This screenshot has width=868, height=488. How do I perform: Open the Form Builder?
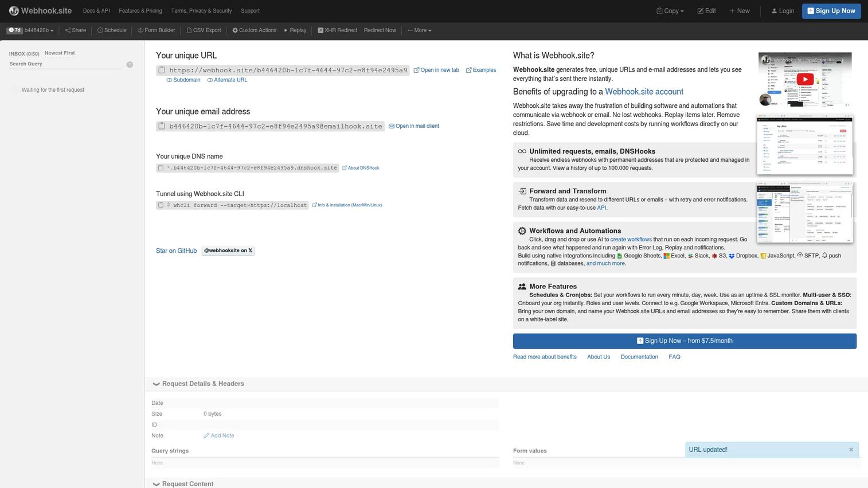coord(157,30)
